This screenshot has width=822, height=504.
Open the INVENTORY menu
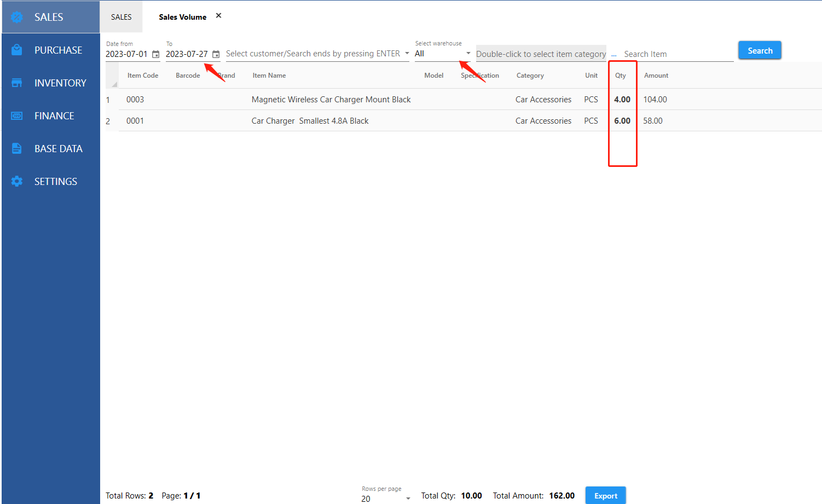tap(51, 83)
